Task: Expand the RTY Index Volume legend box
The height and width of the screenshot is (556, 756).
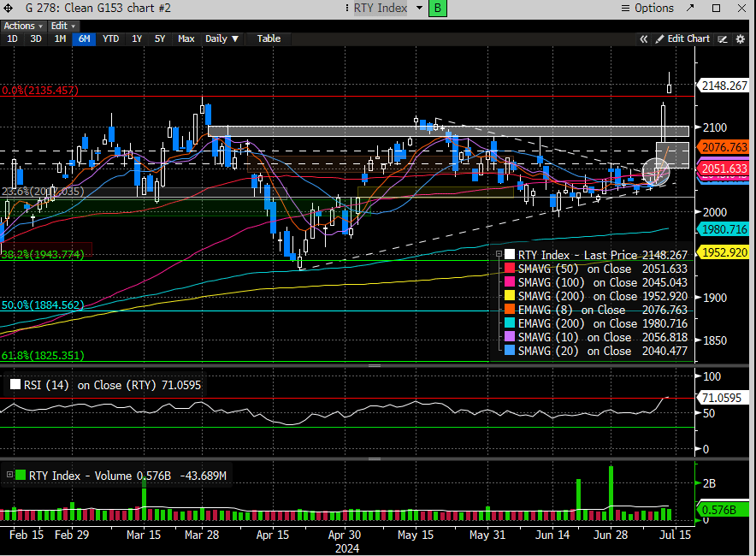Action: tap(8, 476)
